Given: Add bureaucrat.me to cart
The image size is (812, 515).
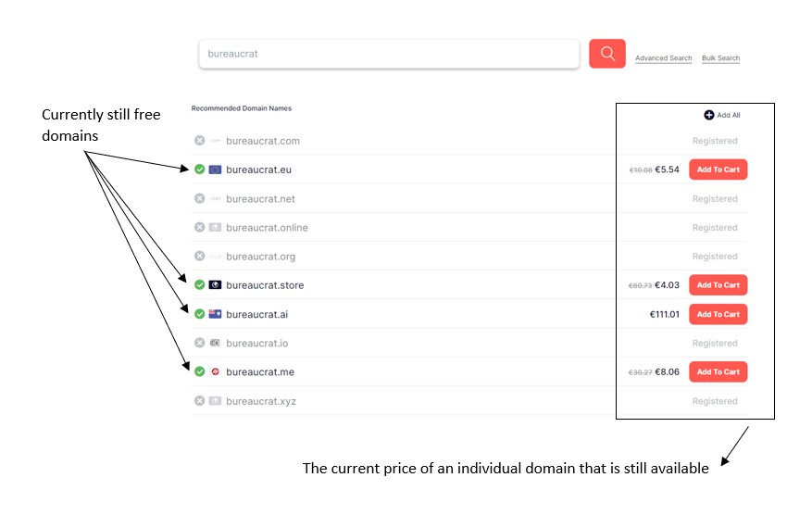Looking at the screenshot, I should coord(718,371).
